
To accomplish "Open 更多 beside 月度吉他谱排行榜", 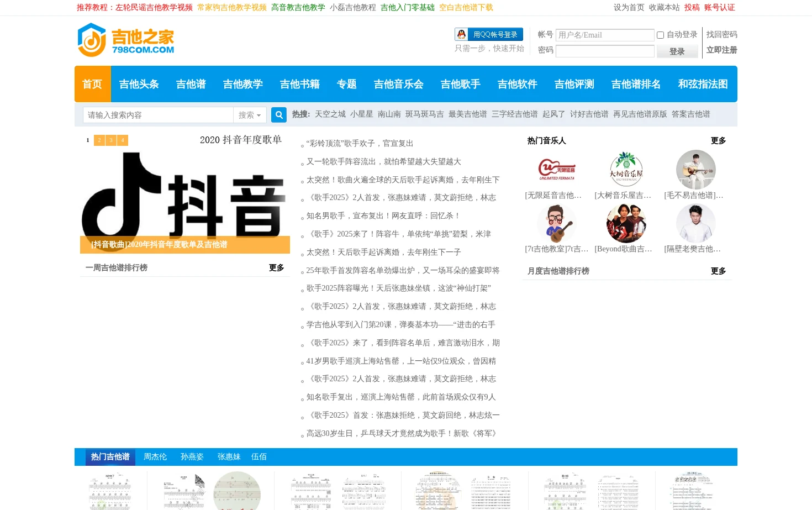I will tap(719, 271).
